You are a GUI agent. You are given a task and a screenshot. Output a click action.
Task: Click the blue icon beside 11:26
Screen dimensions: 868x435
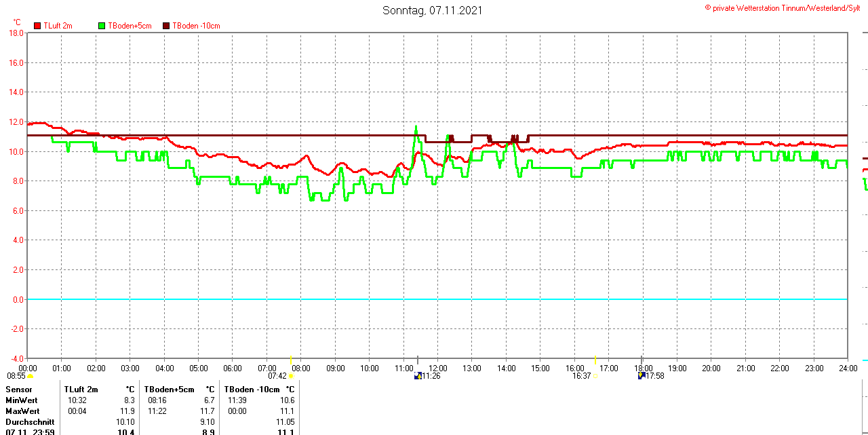tap(418, 375)
